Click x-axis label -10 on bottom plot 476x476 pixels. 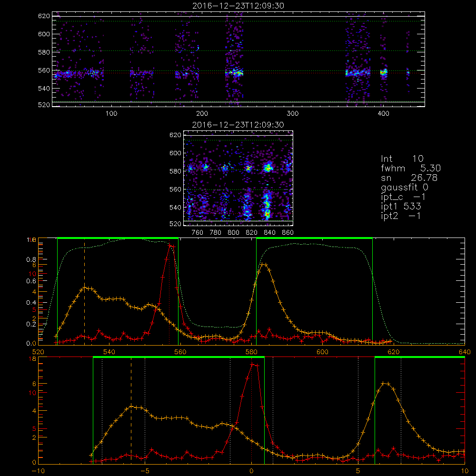[x=38, y=471]
